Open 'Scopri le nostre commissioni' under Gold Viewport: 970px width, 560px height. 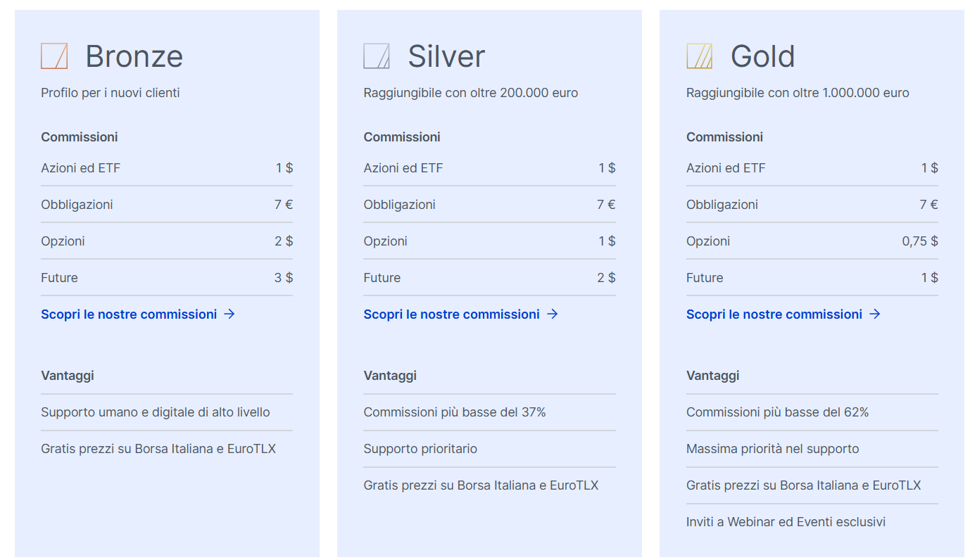coord(783,314)
